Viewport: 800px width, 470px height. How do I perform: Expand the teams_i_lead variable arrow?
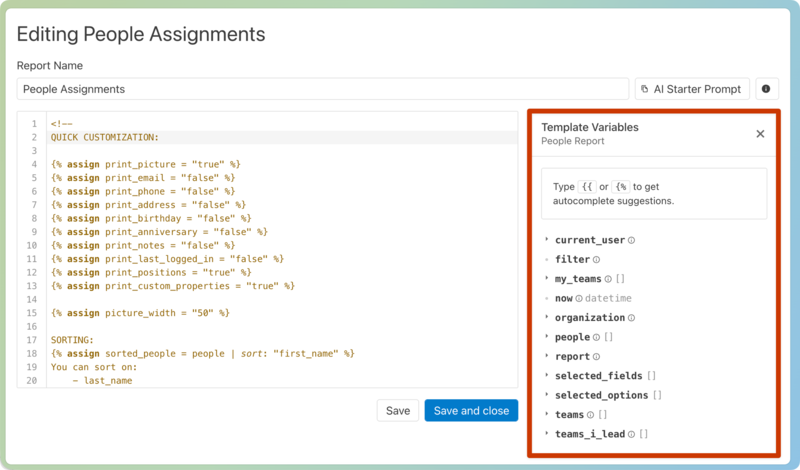[x=546, y=433]
